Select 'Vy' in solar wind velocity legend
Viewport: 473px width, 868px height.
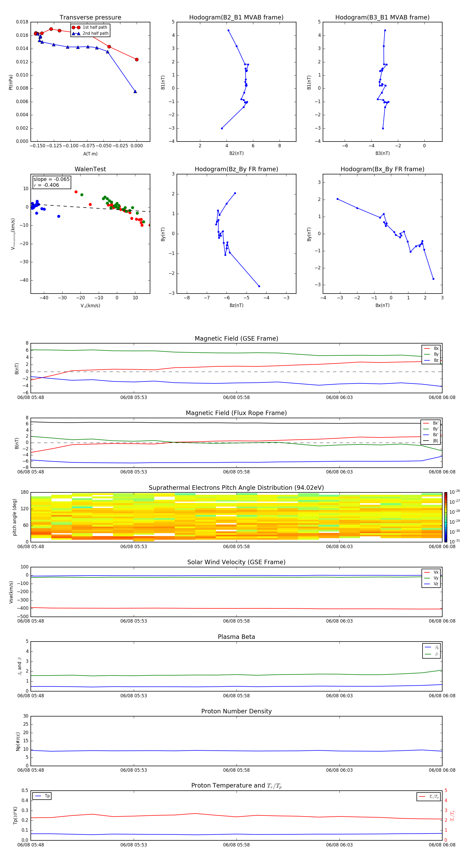[431, 578]
